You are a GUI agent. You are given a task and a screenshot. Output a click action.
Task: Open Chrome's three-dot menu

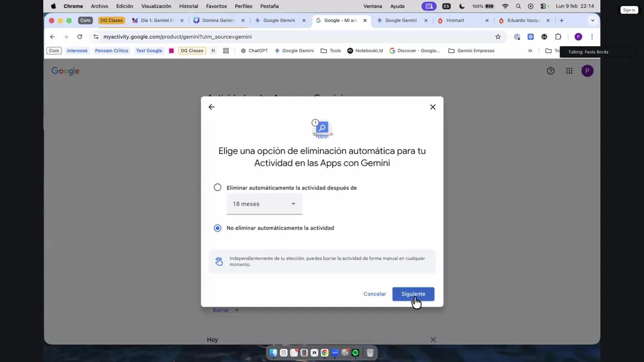pos(592,37)
